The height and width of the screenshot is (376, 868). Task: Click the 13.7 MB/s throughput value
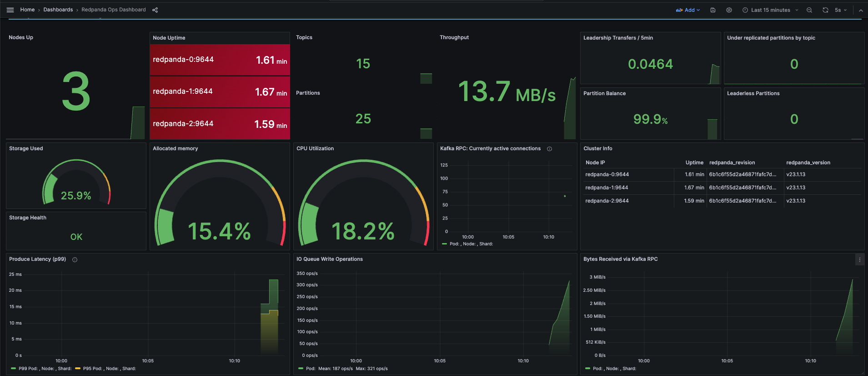tap(507, 92)
